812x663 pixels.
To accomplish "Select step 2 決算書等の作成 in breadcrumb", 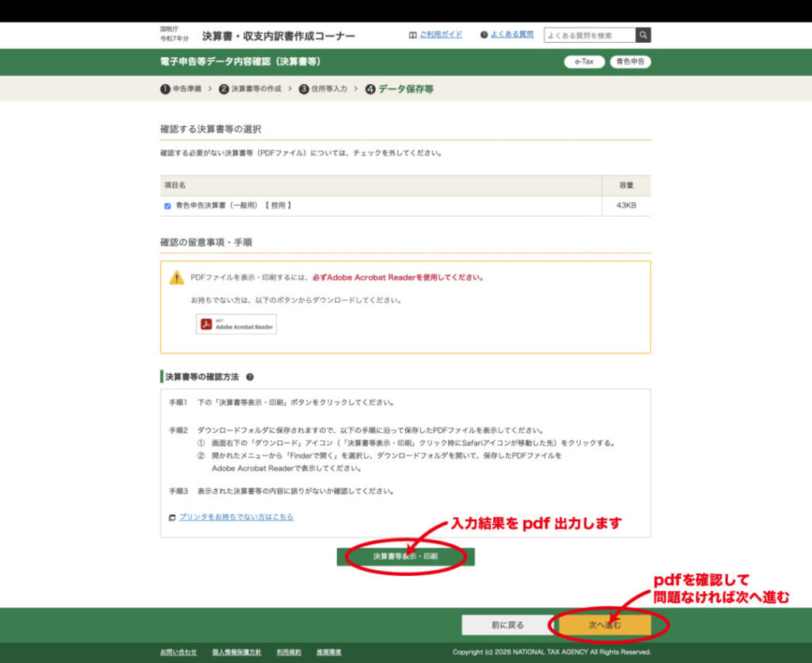I will [x=250, y=89].
